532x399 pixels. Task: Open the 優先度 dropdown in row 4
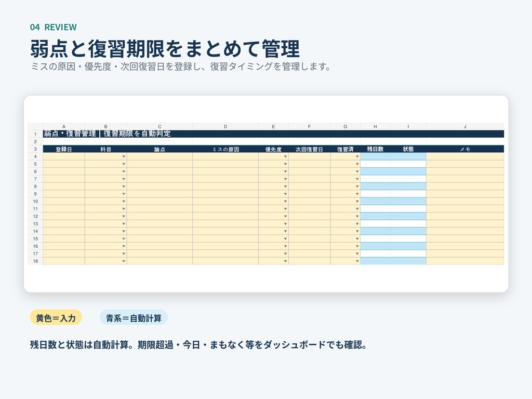click(x=285, y=156)
